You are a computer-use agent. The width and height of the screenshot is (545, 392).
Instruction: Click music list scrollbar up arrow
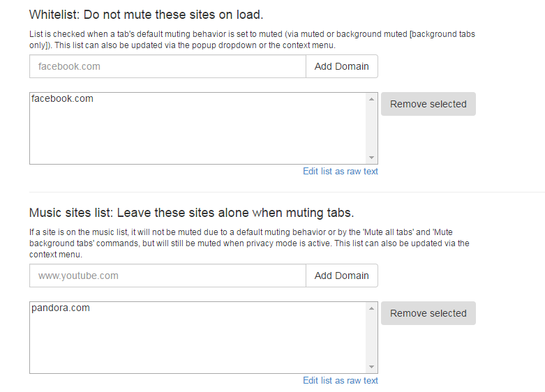coord(371,308)
